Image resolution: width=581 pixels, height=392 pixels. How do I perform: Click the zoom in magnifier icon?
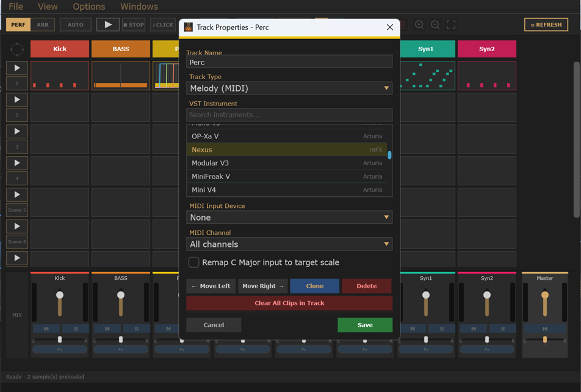[419, 25]
